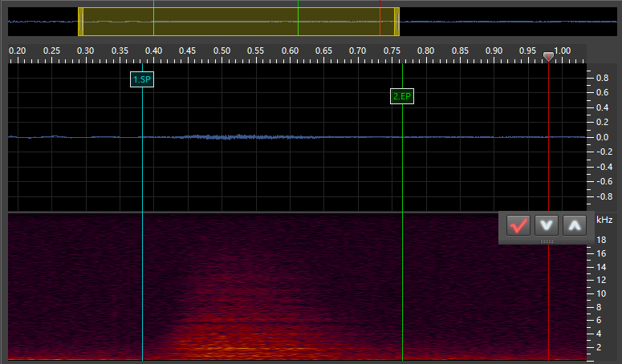Click the 0.20 label on the time ruler
This screenshot has width=622, height=364.
tap(17, 51)
